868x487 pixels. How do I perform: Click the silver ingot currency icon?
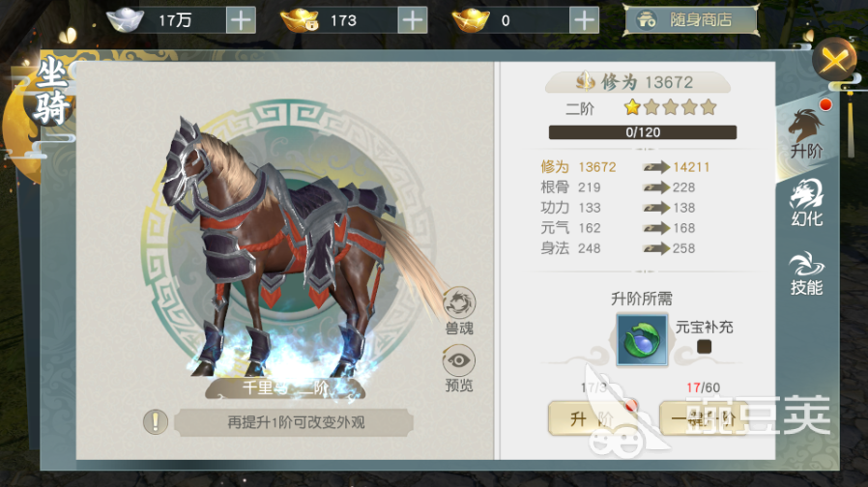pos(125,20)
